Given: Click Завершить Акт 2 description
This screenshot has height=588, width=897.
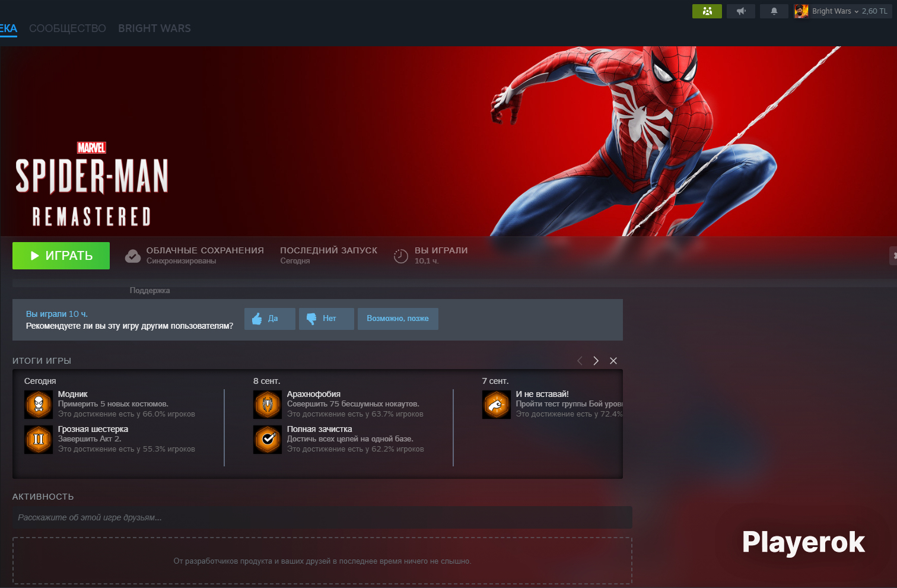Looking at the screenshot, I should click(90, 439).
